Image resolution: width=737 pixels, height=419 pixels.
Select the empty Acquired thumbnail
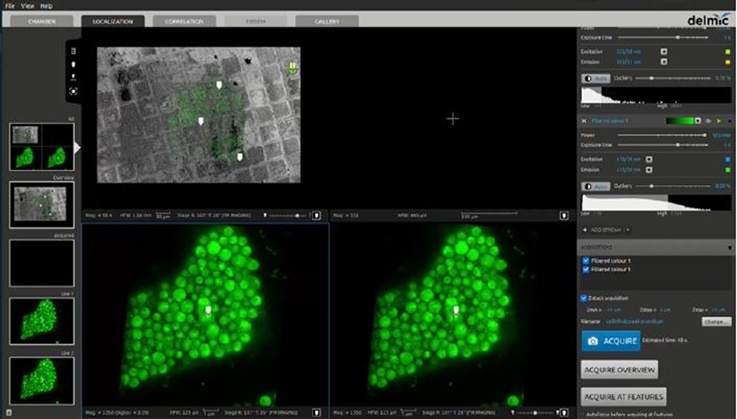tap(42, 263)
